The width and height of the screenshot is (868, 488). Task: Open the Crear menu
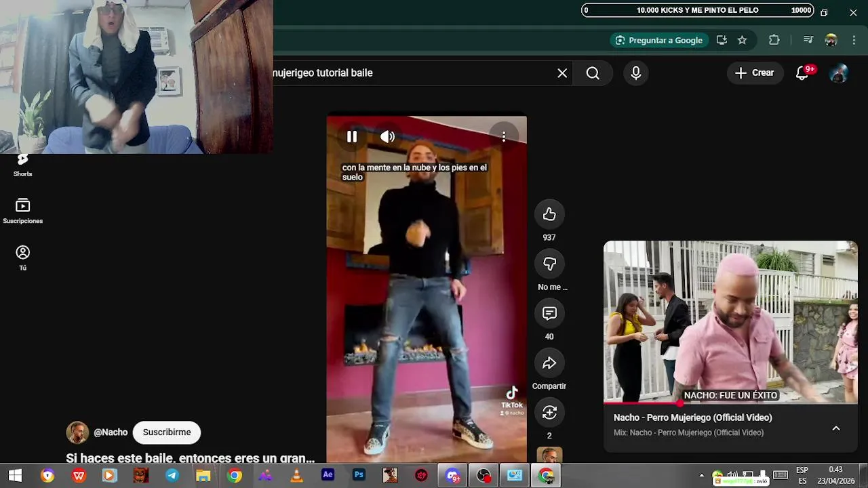tap(755, 73)
